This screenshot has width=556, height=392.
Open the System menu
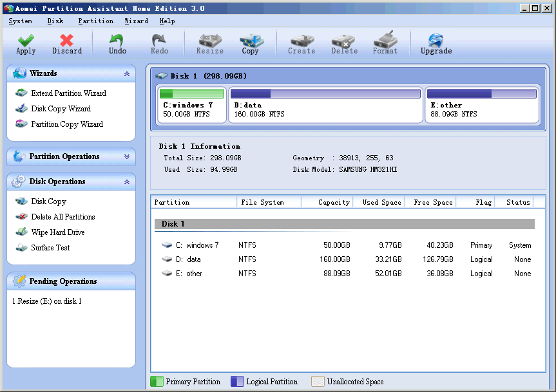tap(20, 21)
